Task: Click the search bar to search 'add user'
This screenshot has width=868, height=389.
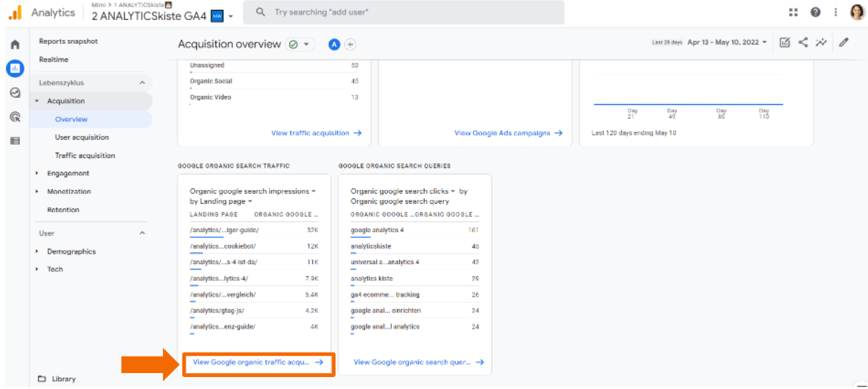Action: click(407, 12)
